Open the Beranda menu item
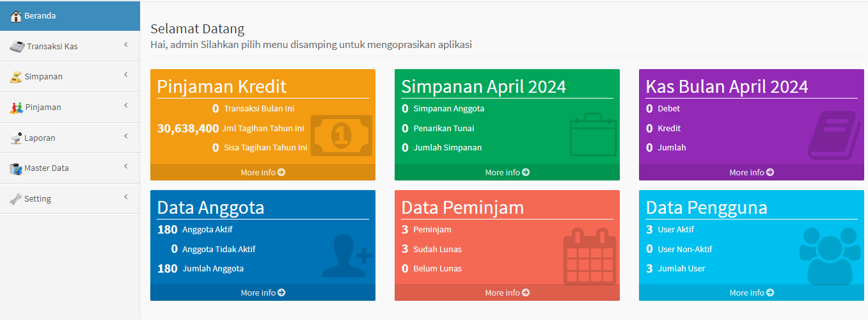Screen dimensions: 868x320 [x=70, y=16]
